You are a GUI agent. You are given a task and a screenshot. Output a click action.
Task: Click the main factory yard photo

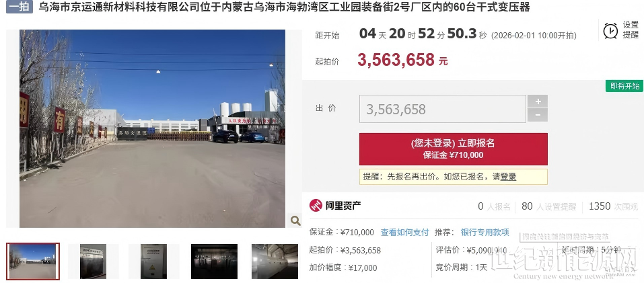[x=152, y=128]
